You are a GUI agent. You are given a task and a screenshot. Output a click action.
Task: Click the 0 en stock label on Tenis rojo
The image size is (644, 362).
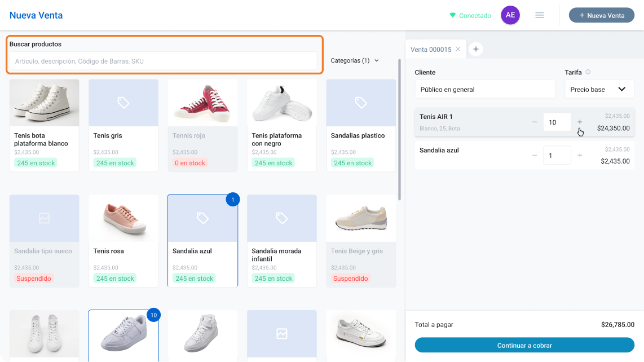pyautogui.click(x=189, y=163)
